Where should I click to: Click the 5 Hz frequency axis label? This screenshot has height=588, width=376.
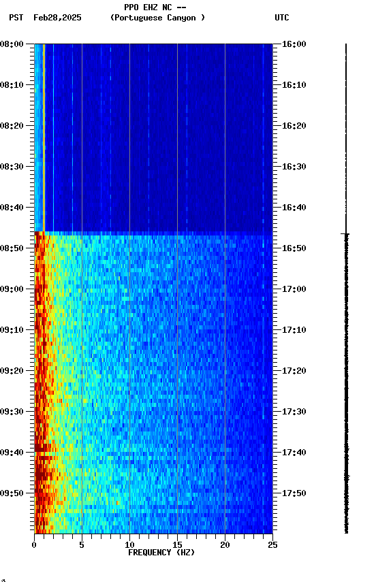pos(82,545)
